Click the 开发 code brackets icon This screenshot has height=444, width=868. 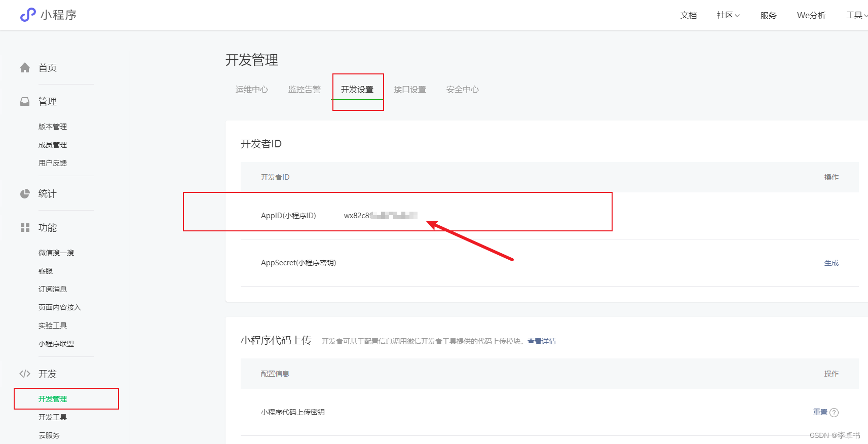click(25, 374)
